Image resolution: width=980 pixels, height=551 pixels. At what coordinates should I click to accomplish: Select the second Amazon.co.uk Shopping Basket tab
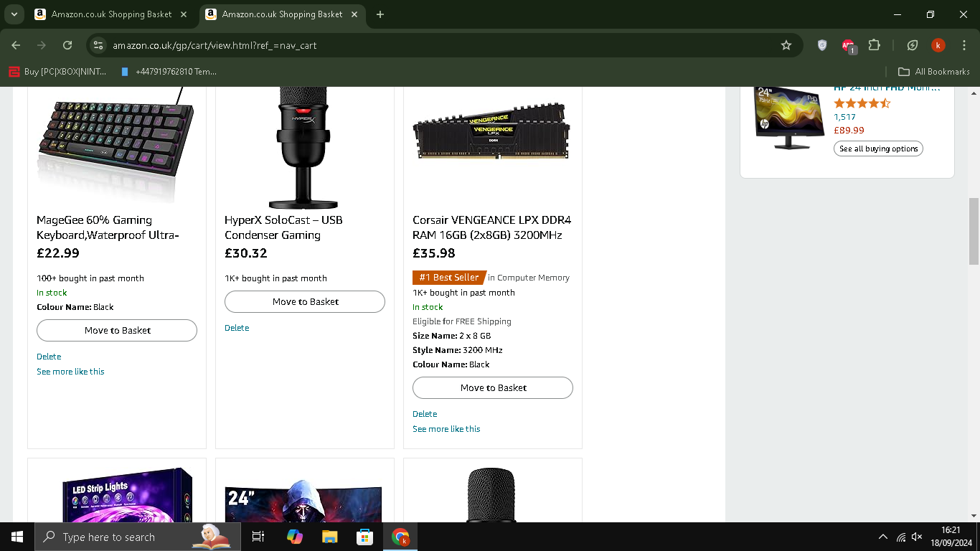(282, 14)
